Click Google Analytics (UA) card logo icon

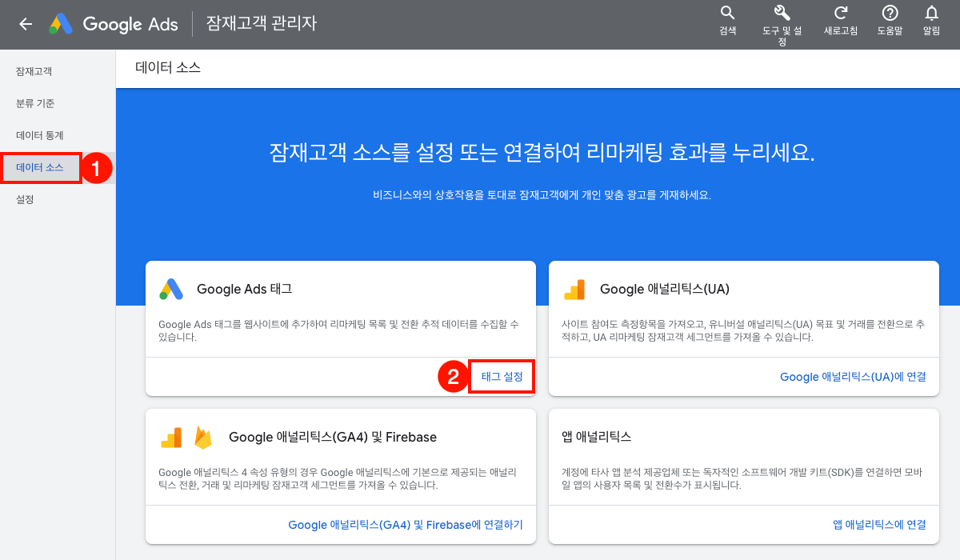[574, 289]
